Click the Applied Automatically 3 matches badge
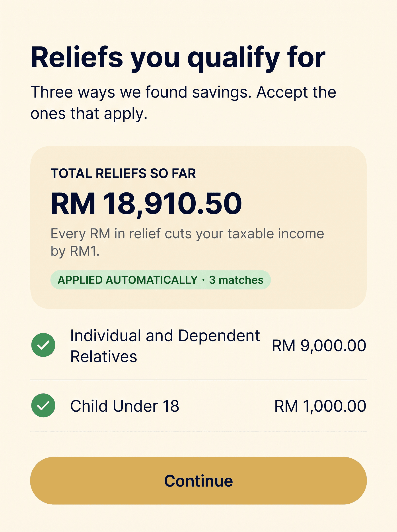397x532 pixels. pyautogui.click(x=161, y=280)
